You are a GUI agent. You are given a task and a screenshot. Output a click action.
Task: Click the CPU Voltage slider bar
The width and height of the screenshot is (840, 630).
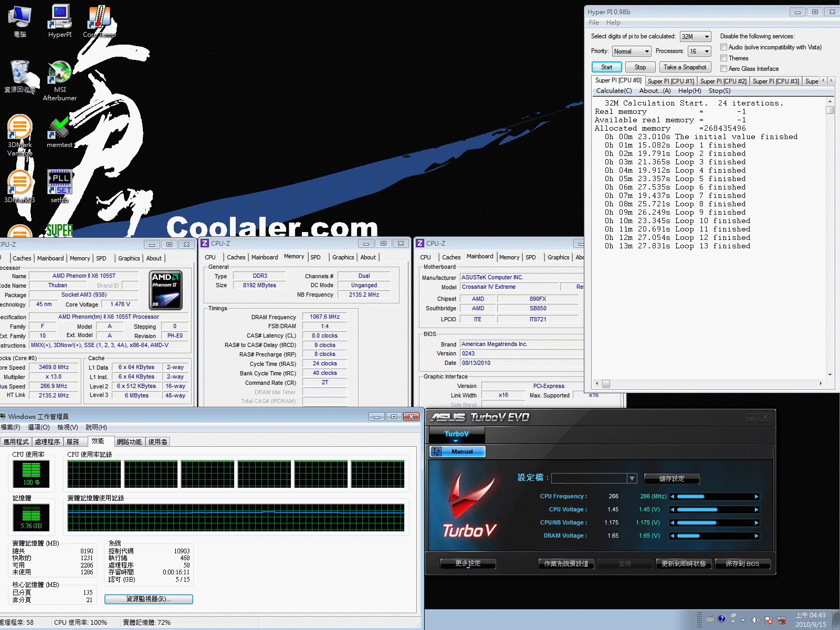pos(715,510)
